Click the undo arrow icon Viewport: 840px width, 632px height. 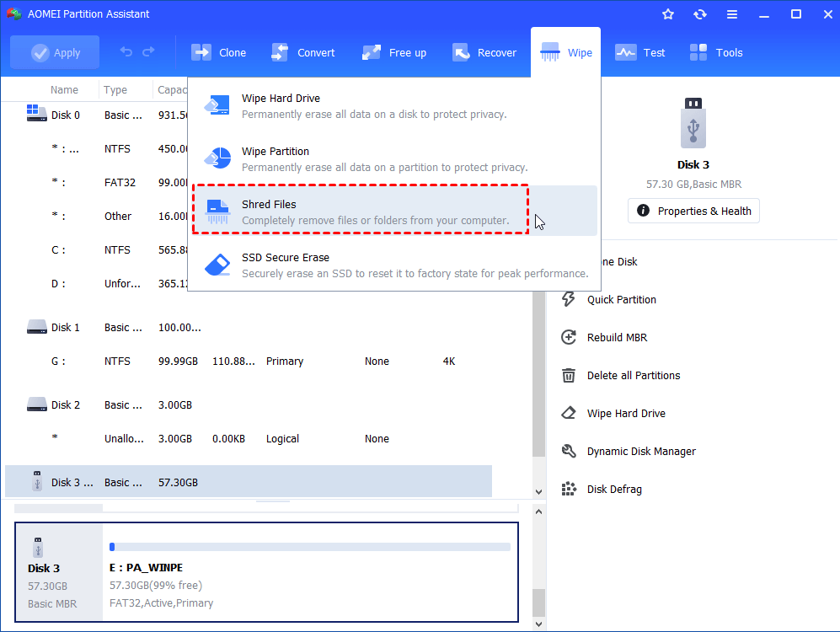(x=126, y=52)
